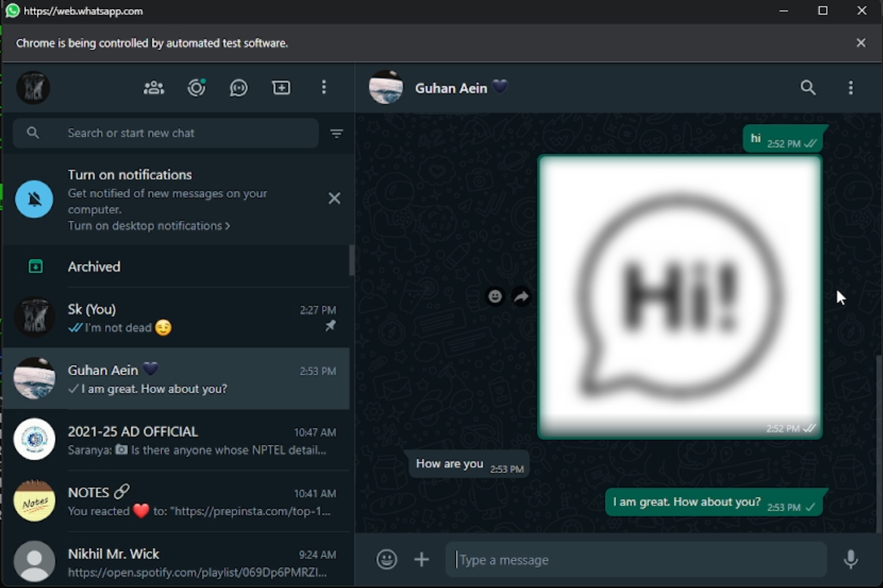Search within the Guhan Aein chat
Image resolution: width=883 pixels, height=588 pixels.
[x=808, y=88]
